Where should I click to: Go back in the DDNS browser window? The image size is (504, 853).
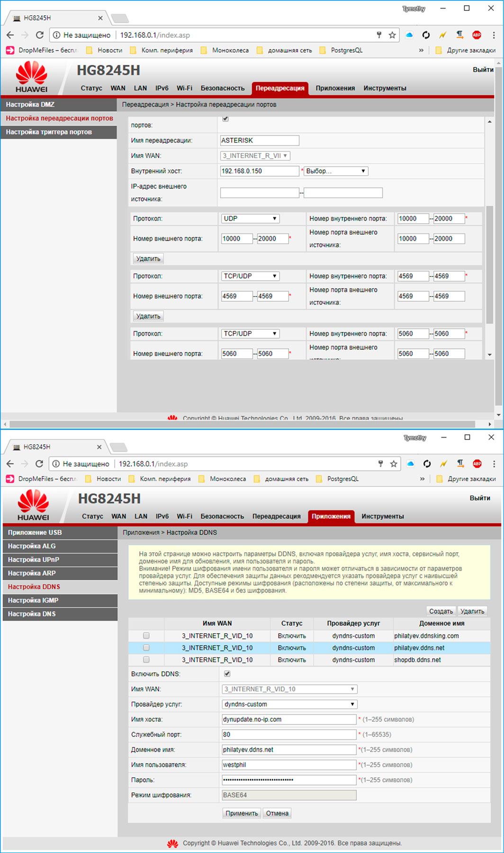10,464
